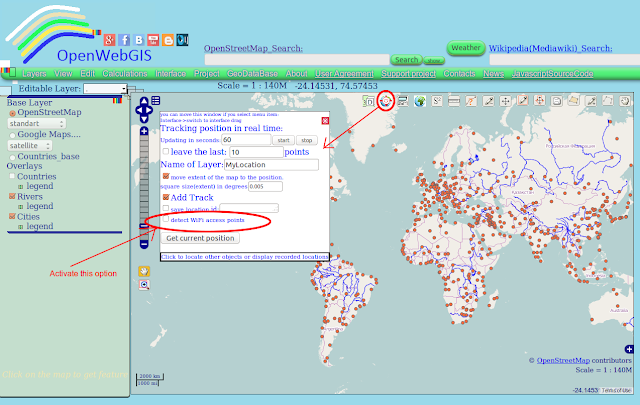Click the zoom-in plus button on map
Image resolution: width=640 pixels, height=405 pixels.
[x=144, y=131]
